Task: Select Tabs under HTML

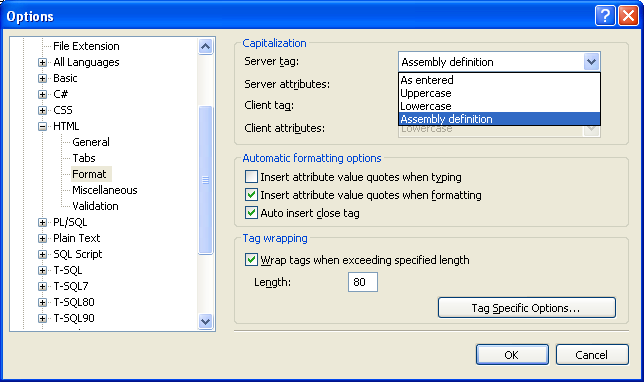Action: [84, 158]
